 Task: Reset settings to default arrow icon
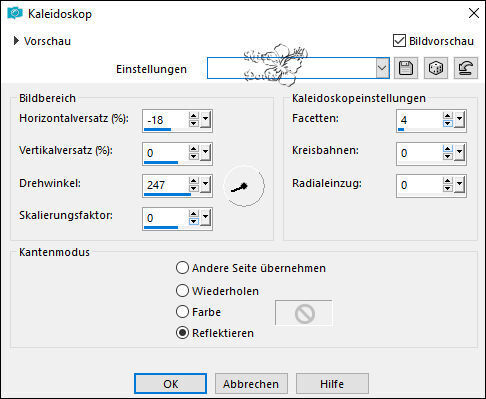coord(466,68)
